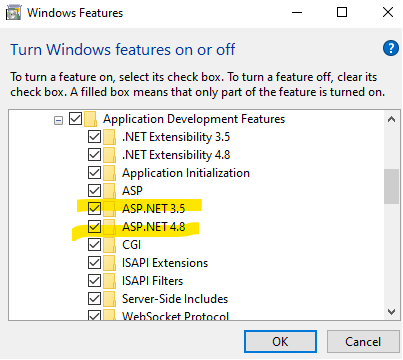Uncheck the ISAPI Filters checkbox
403x360 pixels.
pyautogui.click(x=94, y=280)
